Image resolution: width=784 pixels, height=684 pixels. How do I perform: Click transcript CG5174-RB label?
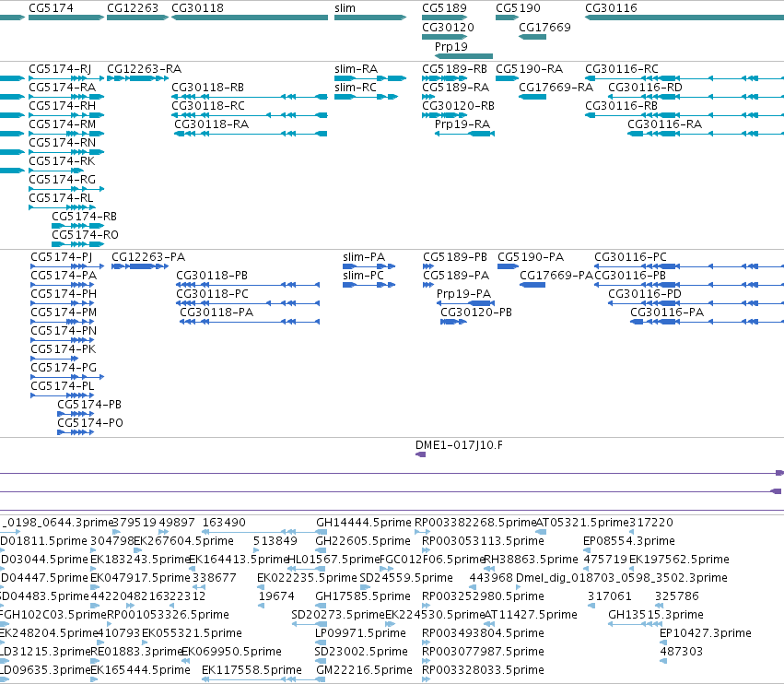tap(84, 216)
